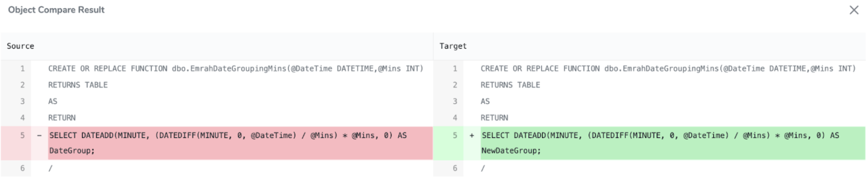Select the CREATE OR REPLACE FUNCTION line in Target
868x184 pixels.
click(x=668, y=69)
